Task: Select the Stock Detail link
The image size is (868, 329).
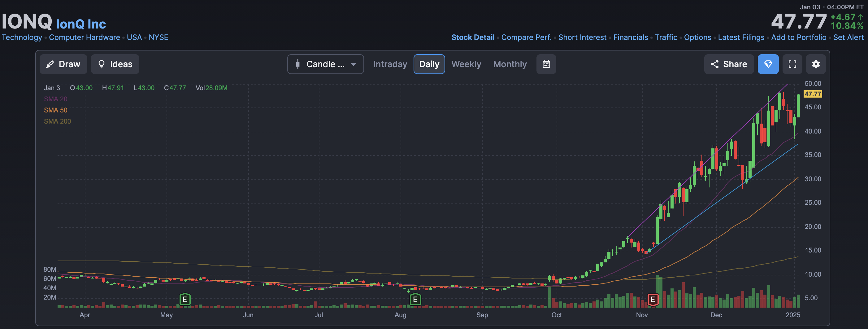Action: (x=473, y=37)
